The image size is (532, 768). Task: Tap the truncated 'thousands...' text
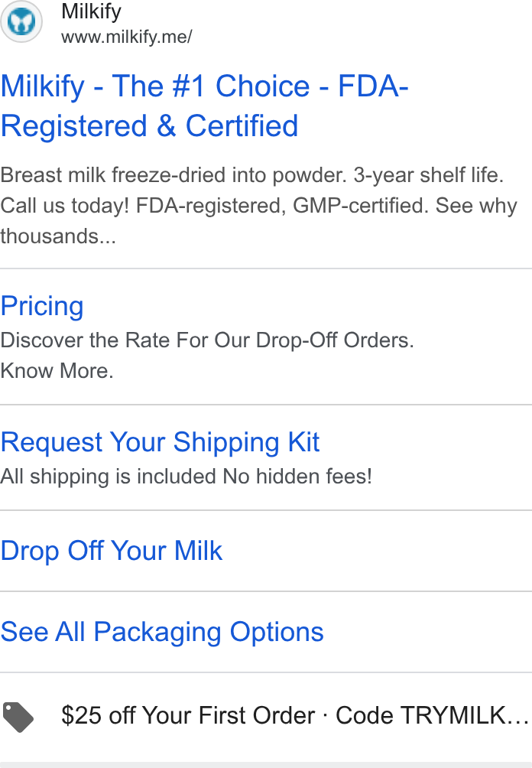[x=58, y=236]
